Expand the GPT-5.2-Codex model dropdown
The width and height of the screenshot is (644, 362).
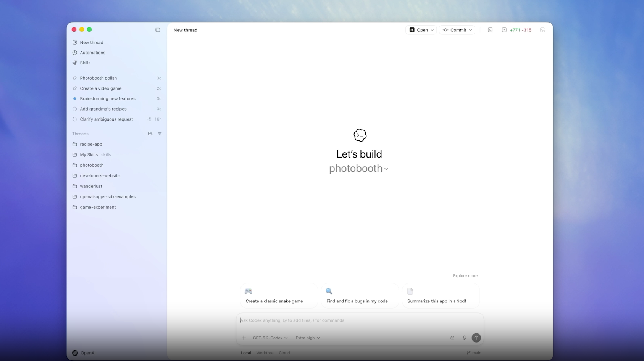270,338
